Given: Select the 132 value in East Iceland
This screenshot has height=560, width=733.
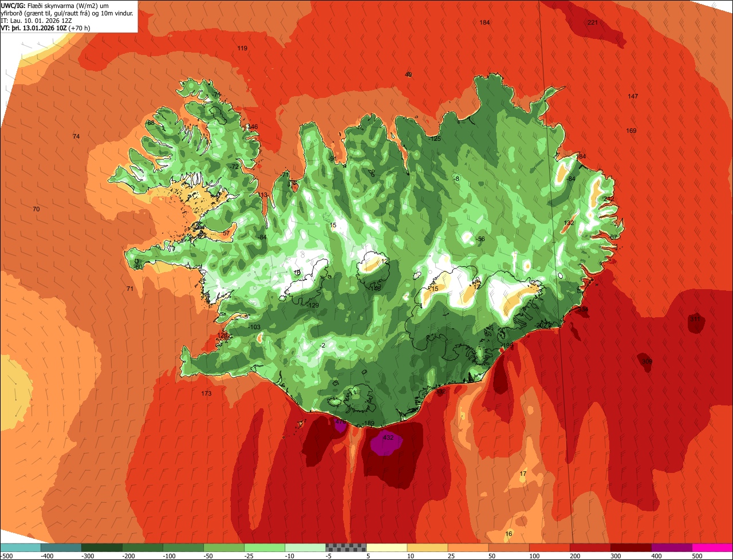Looking at the screenshot, I should pyautogui.click(x=569, y=223).
